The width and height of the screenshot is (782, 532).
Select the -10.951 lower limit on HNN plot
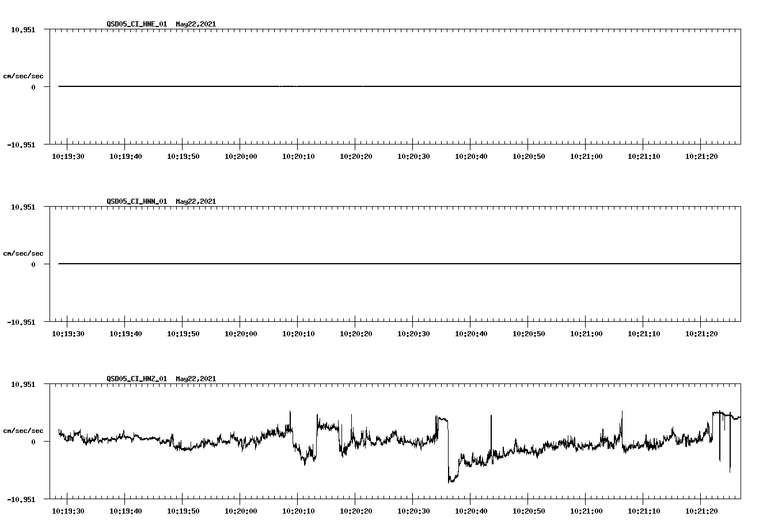[21, 322]
